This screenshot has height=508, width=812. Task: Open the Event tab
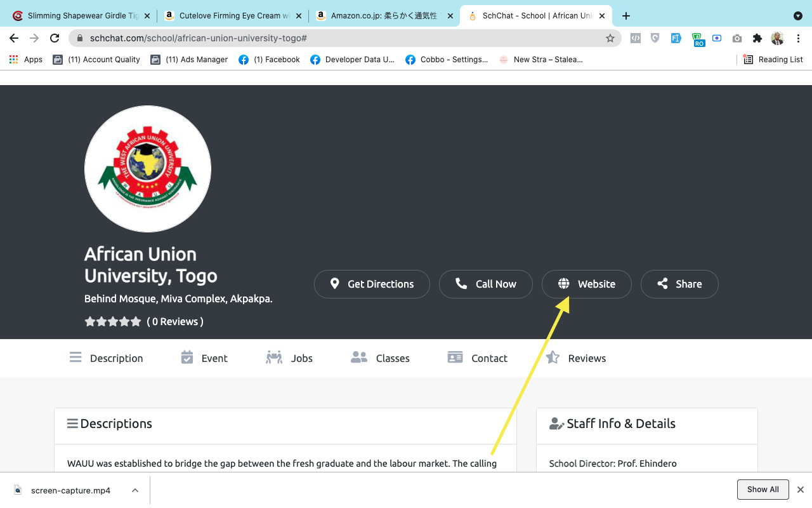pyautogui.click(x=204, y=358)
